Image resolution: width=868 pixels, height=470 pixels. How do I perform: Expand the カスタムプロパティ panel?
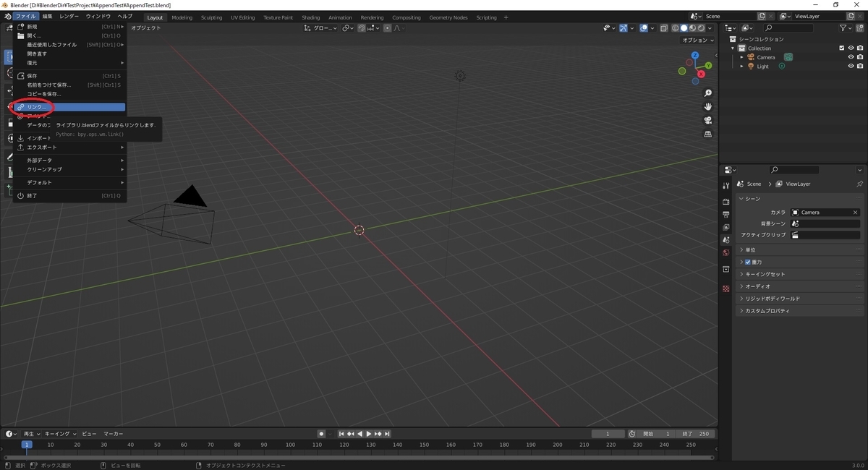pyautogui.click(x=800, y=311)
